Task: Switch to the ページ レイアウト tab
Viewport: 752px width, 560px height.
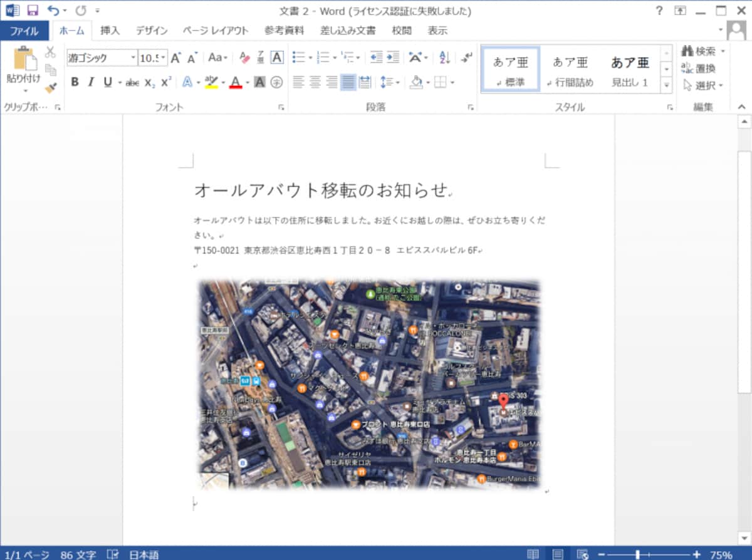Action: click(216, 30)
